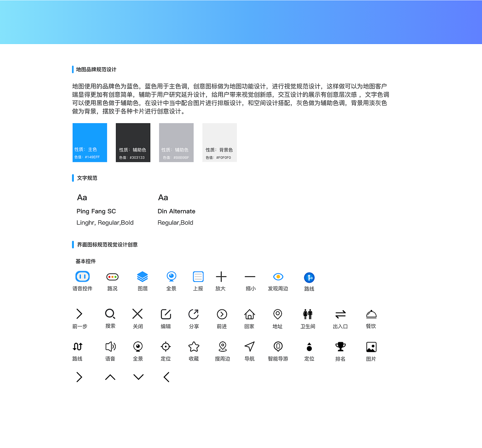Open the 分享 share icon
Image resolution: width=482 pixels, height=448 pixels.
(194, 314)
